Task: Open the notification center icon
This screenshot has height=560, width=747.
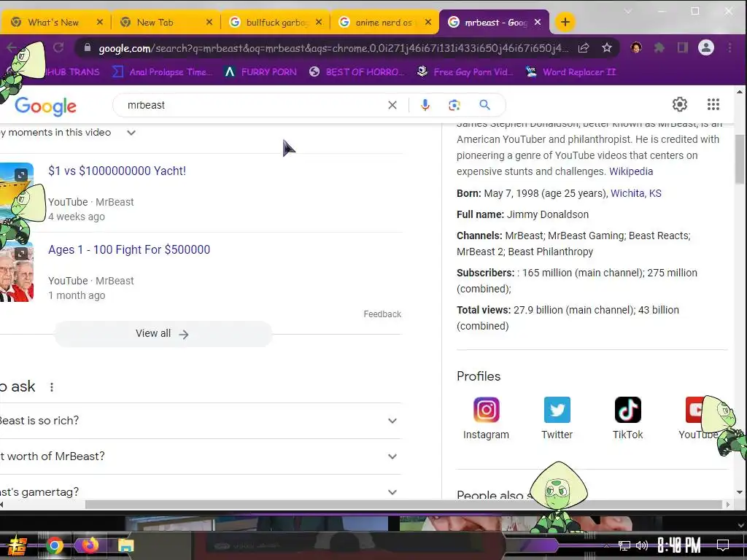Action: coord(723,545)
